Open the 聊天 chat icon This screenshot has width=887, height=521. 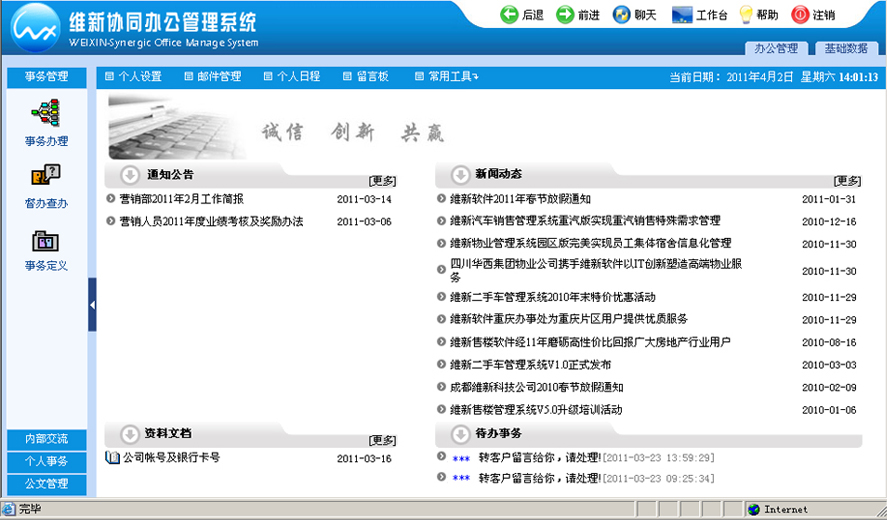point(621,15)
